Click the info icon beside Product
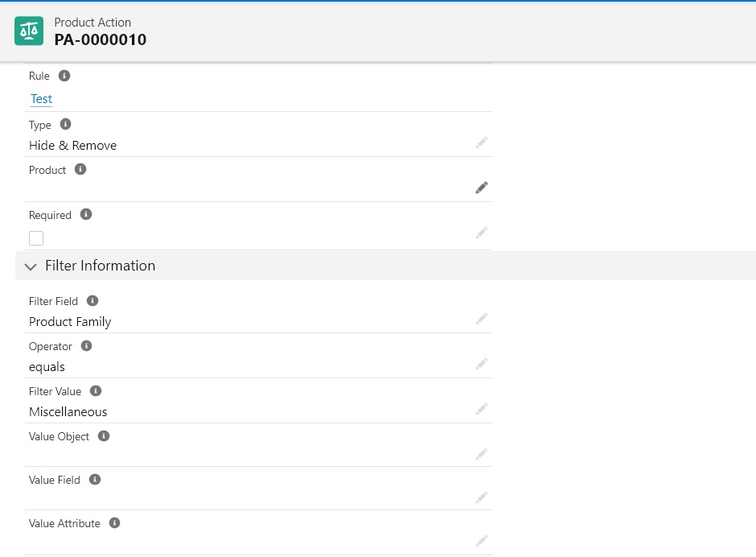 click(80, 169)
